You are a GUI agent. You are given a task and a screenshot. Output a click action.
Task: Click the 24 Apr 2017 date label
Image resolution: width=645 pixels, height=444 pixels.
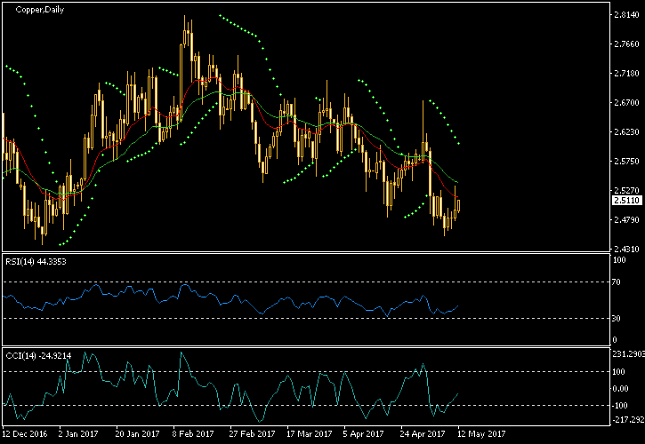[x=423, y=434]
